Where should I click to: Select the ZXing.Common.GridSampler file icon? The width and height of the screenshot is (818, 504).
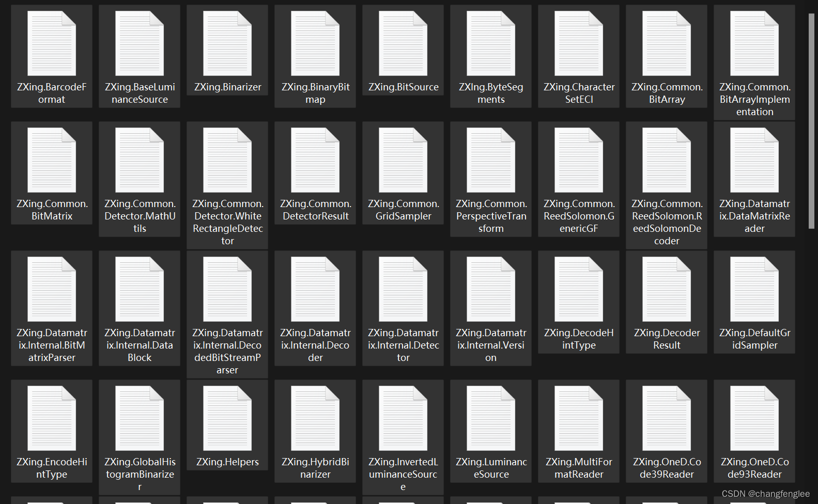pyautogui.click(x=403, y=160)
